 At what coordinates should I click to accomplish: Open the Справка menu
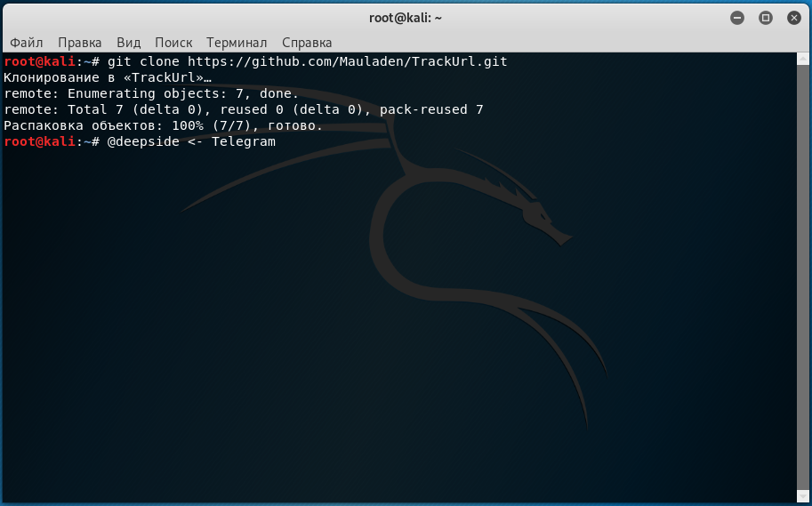[307, 43]
